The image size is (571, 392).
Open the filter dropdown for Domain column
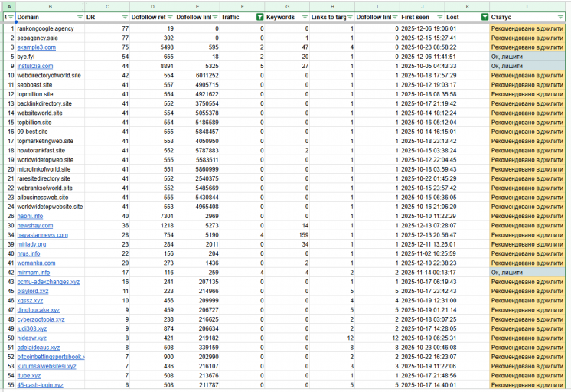[x=80, y=17]
